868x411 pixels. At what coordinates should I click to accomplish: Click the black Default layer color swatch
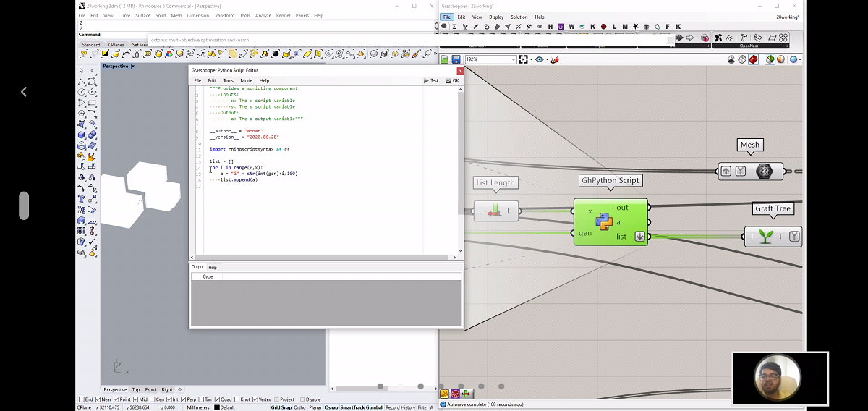pyautogui.click(x=217, y=407)
